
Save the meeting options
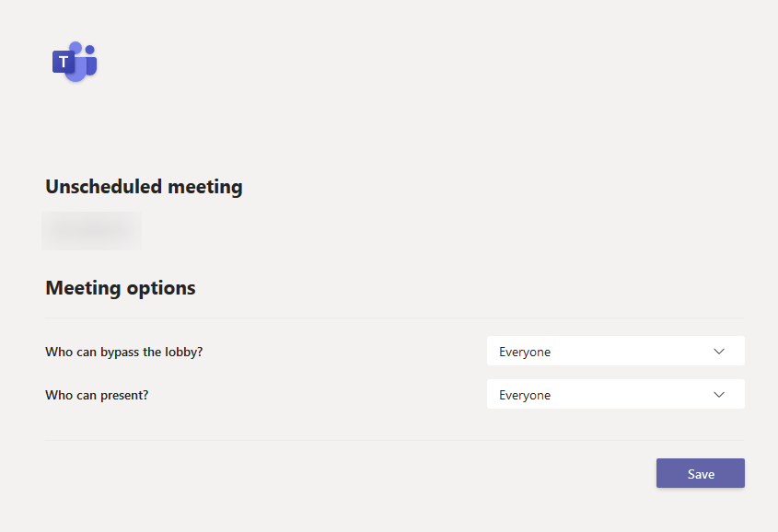click(700, 473)
